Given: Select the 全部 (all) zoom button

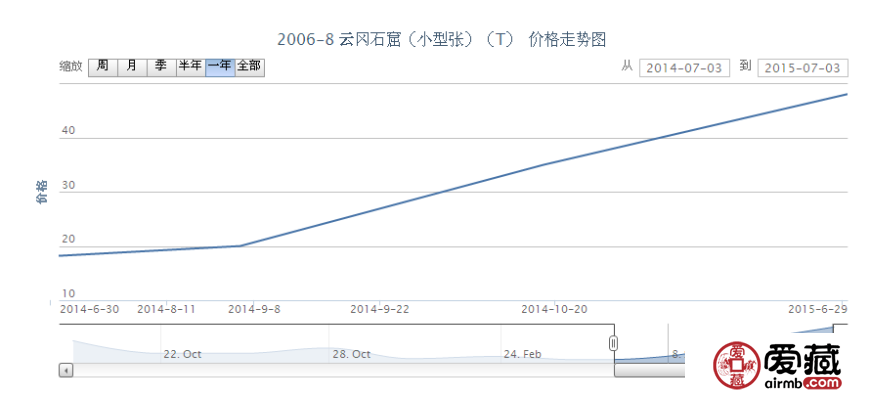Looking at the screenshot, I should [x=250, y=67].
